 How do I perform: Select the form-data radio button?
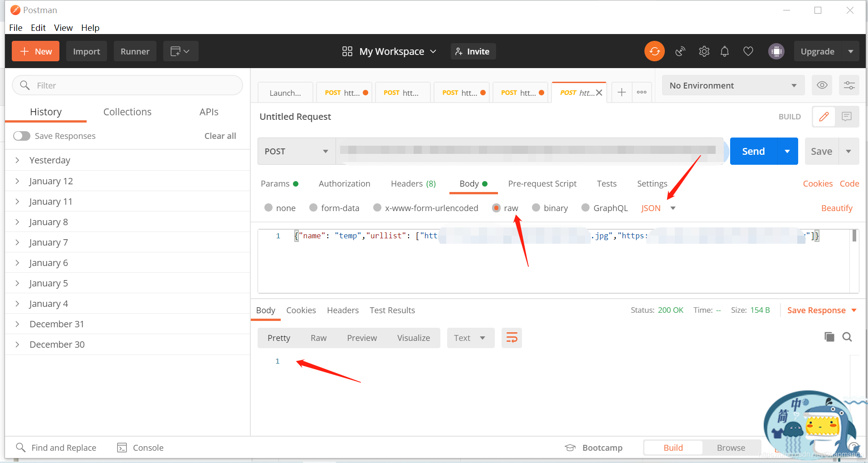(313, 208)
